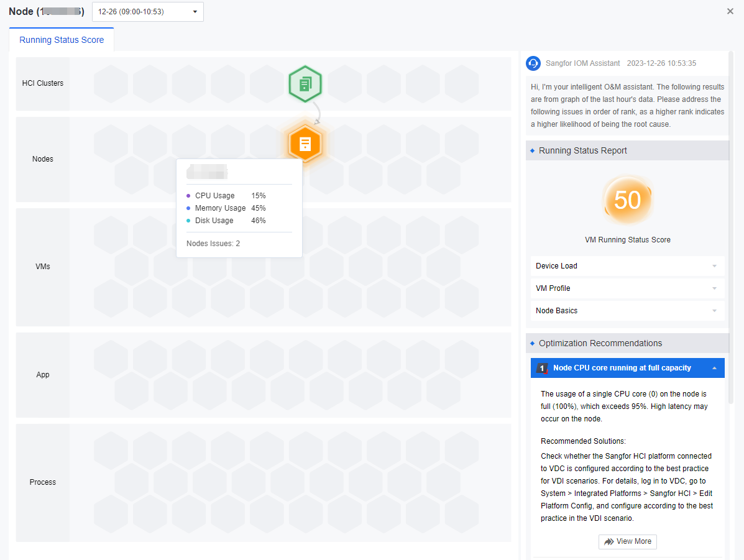Expand the VM Profile section

(x=627, y=288)
